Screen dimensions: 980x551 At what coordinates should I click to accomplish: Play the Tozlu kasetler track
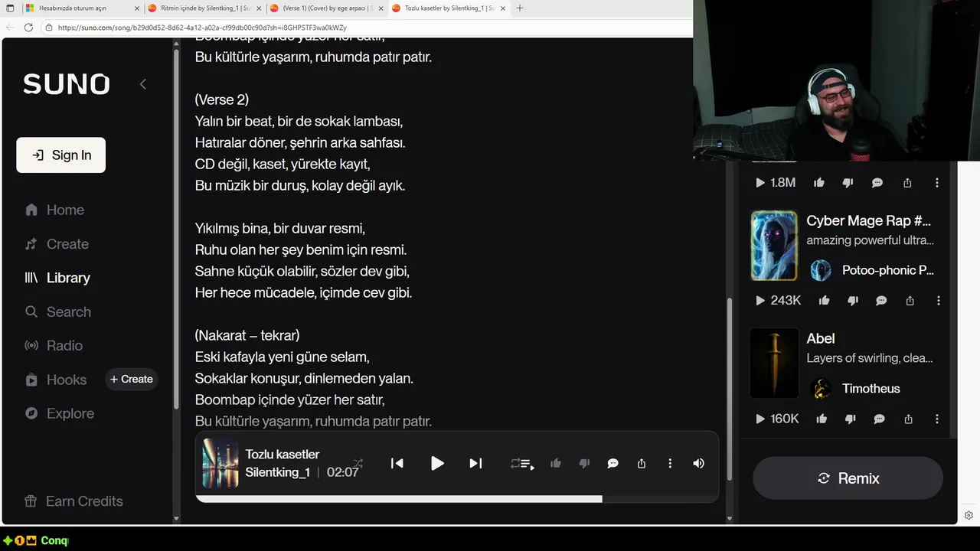[437, 463]
